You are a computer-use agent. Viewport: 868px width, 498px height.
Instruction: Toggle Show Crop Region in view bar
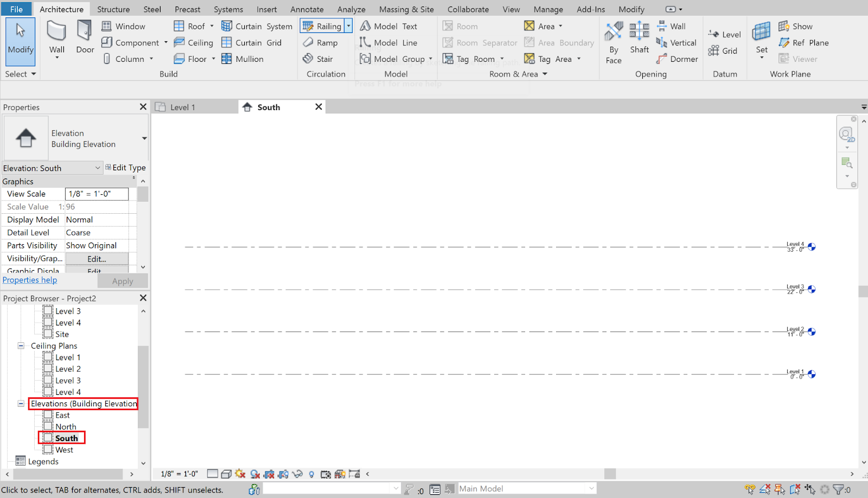[283, 474]
